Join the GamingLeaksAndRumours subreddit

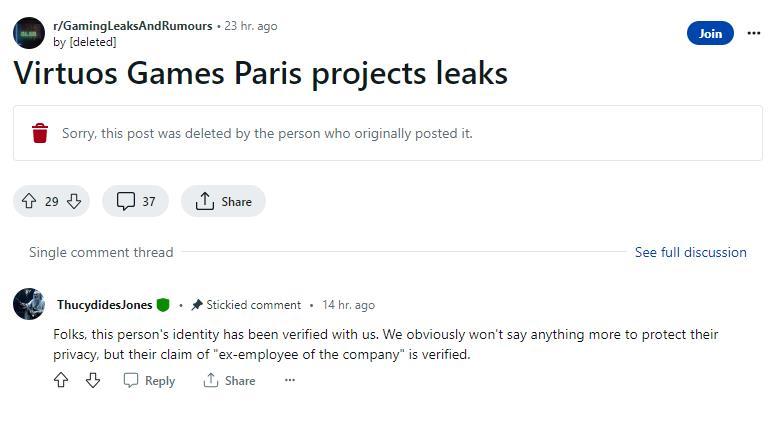tap(710, 33)
